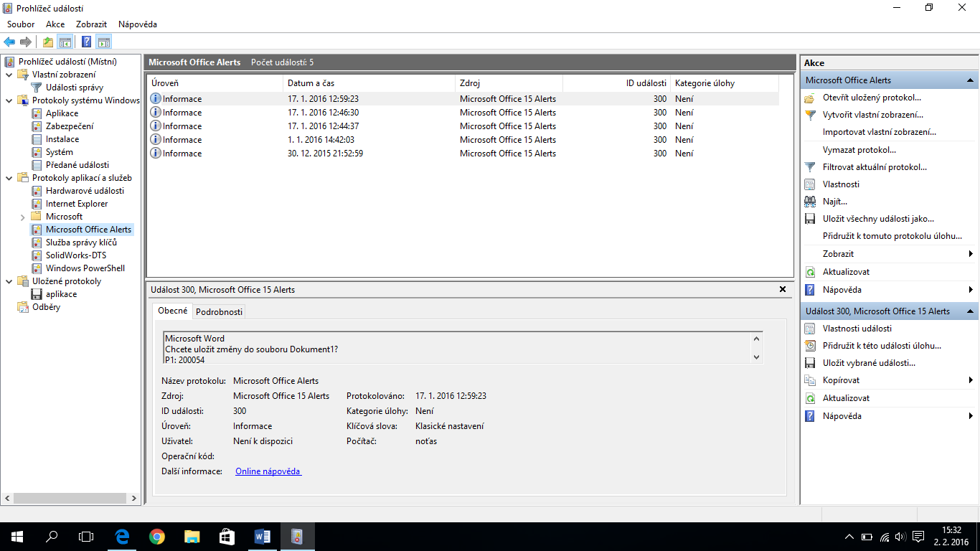Open the Kopírovat submenu arrow
980x551 pixels.
[x=971, y=380]
